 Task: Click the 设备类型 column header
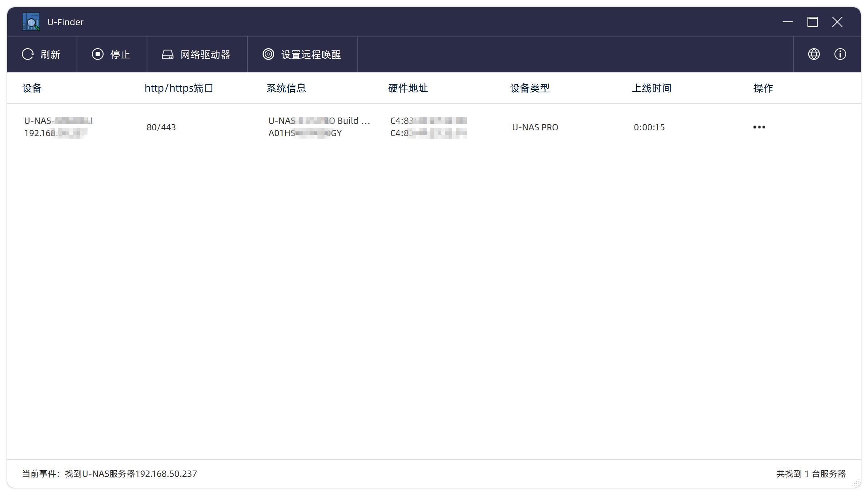point(530,88)
